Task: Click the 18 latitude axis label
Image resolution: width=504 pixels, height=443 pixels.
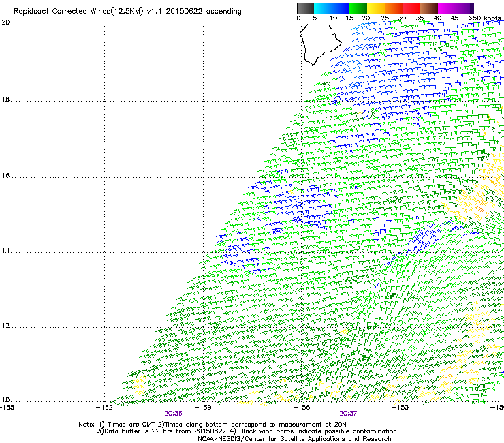Action: coord(5,100)
